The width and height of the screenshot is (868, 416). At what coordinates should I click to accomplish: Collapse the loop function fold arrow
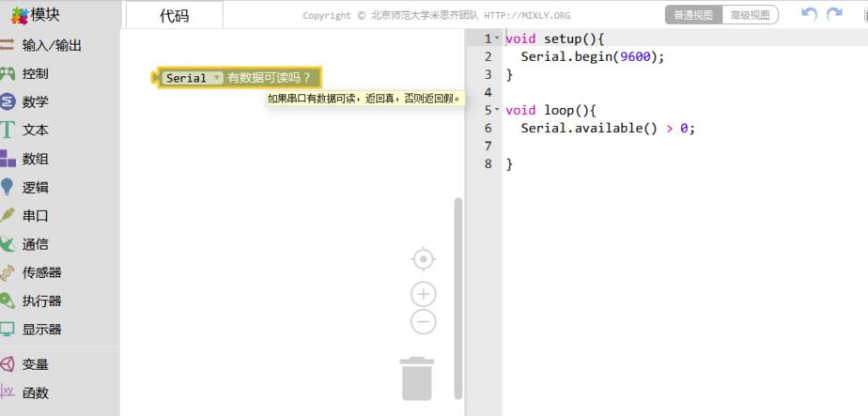pyautogui.click(x=498, y=111)
